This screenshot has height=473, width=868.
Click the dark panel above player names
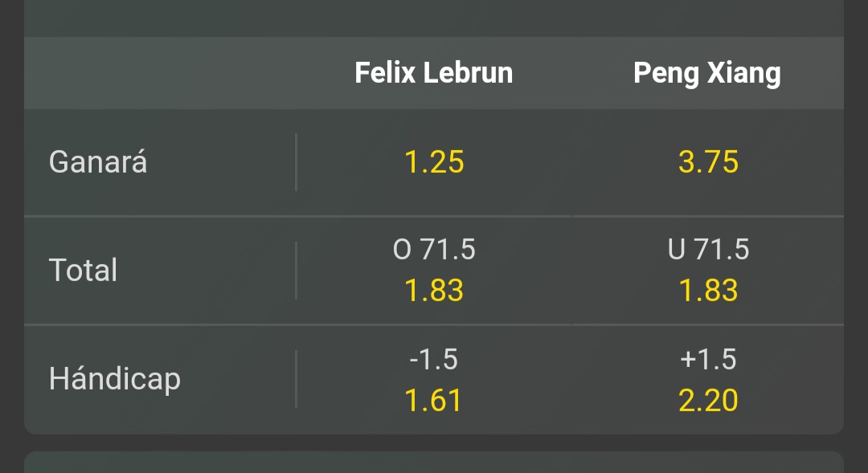[x=434, y=18]
